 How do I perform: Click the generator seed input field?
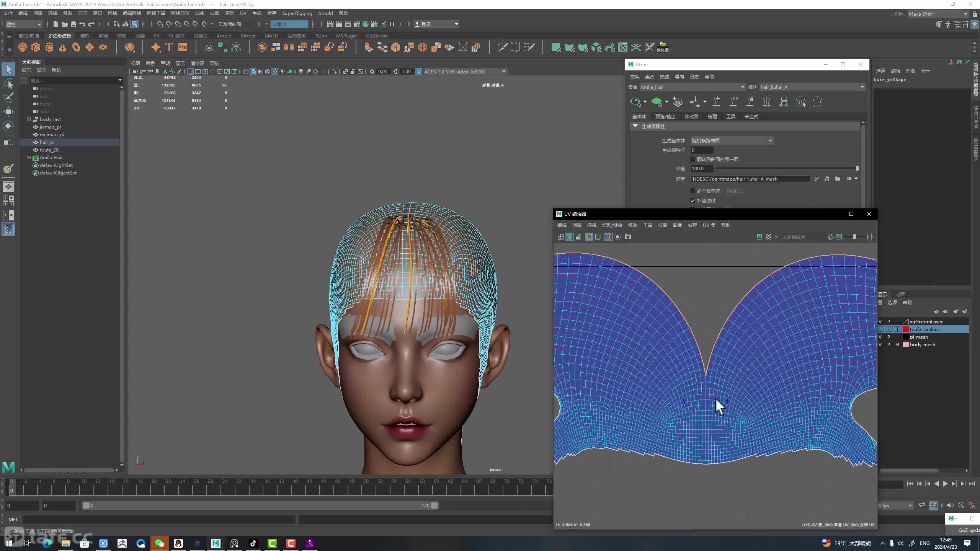(702, 150)
